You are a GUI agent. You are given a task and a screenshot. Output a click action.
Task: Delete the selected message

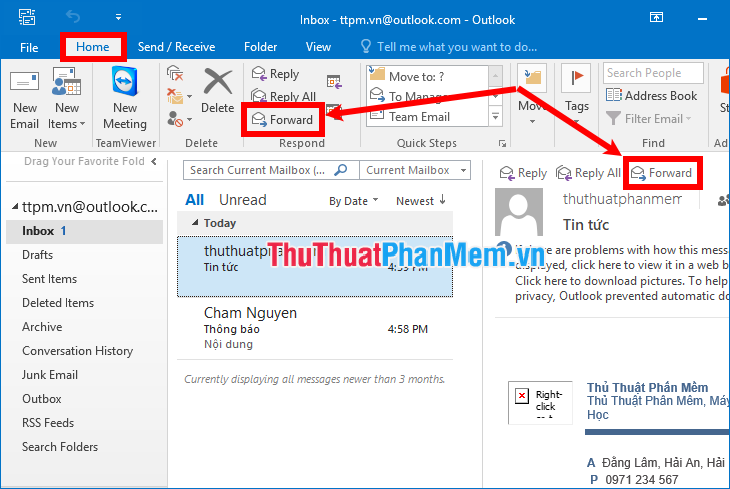pyautogui.click(x=217, y=92)
